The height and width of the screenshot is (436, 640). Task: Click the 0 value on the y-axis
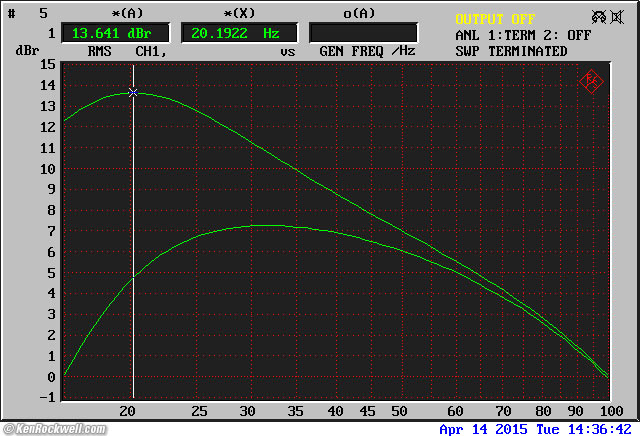click(x=51, y=377)
